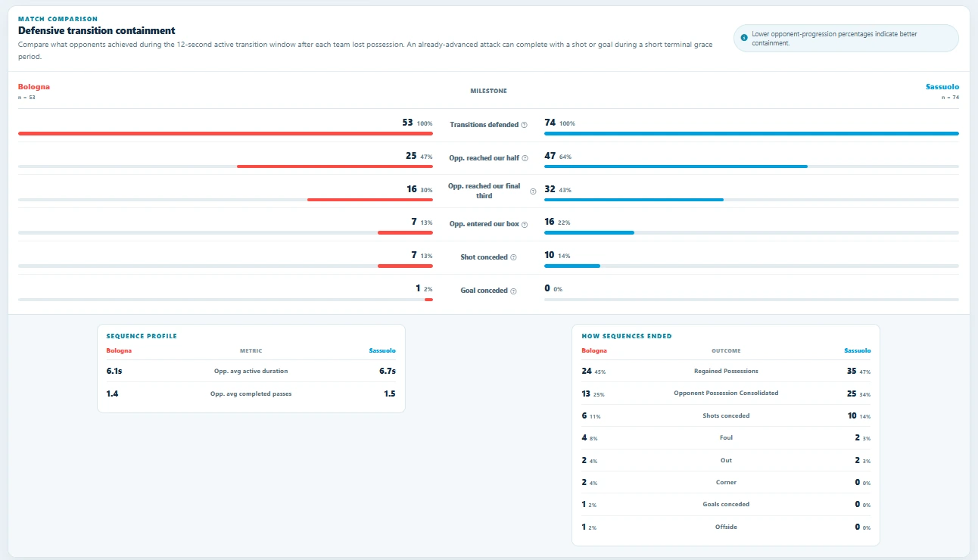Select Sassuolo's blue Opp. entered our box bar
Viewport: 978px width, 560px height.
(589, 233)
